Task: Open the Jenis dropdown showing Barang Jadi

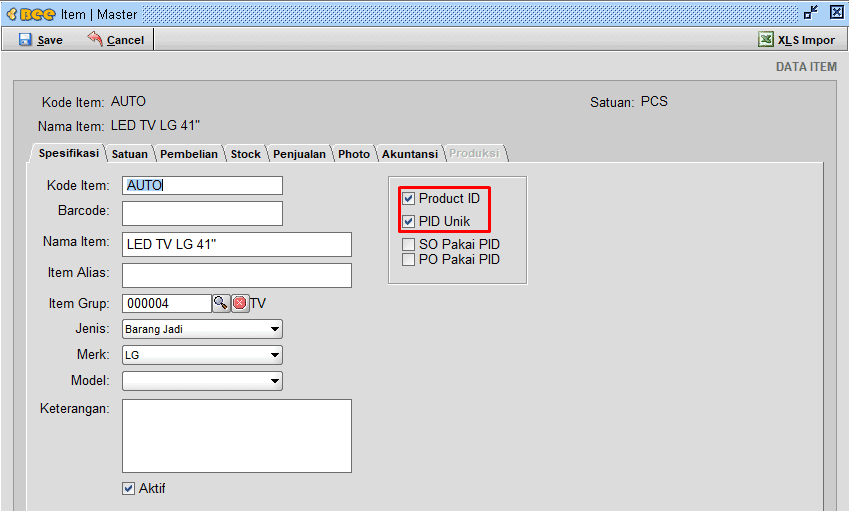Action: (202, 329)
